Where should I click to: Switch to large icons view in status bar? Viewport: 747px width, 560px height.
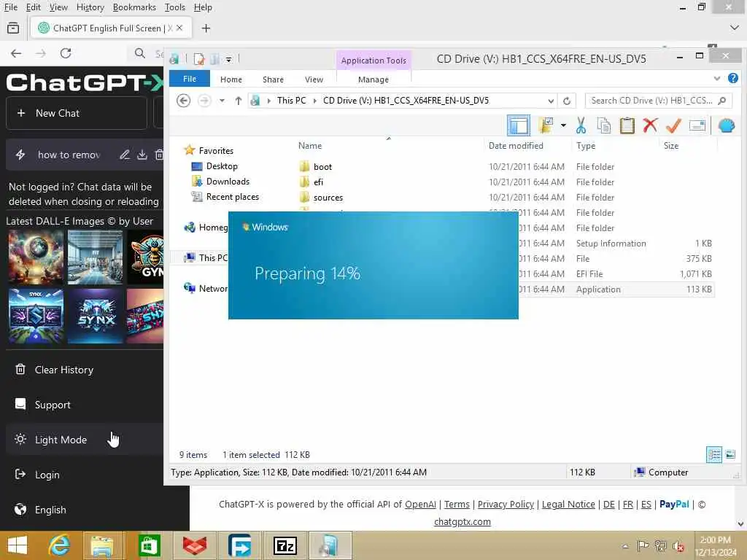(730, 455)
